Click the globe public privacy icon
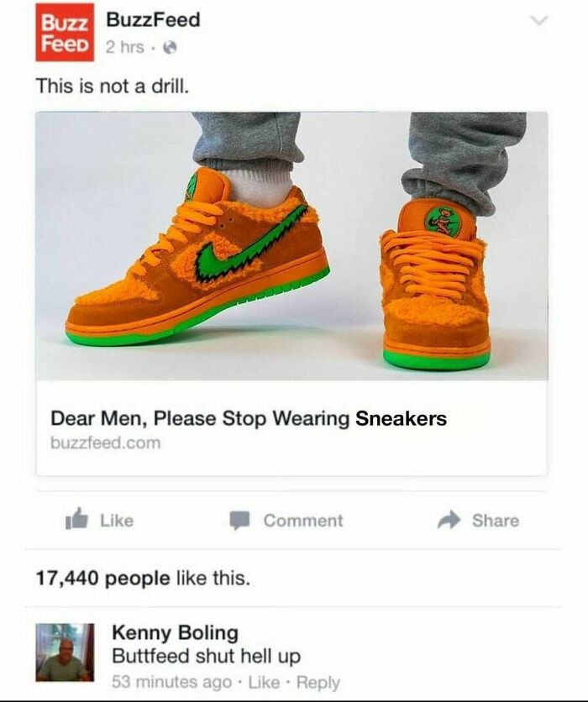Screen dimensions: 588x702 tap(170, 47)
